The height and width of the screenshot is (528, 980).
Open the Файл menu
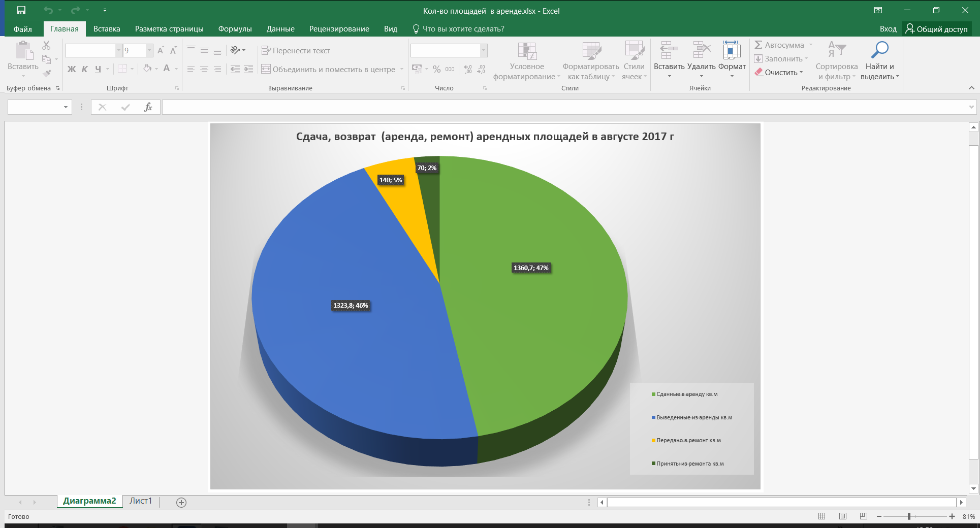point(23,29)
